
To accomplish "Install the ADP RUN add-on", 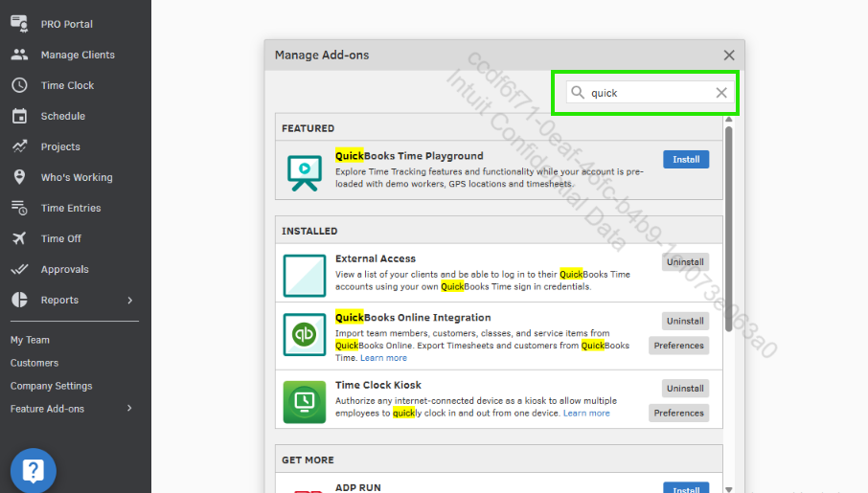I will click(686, 488).
